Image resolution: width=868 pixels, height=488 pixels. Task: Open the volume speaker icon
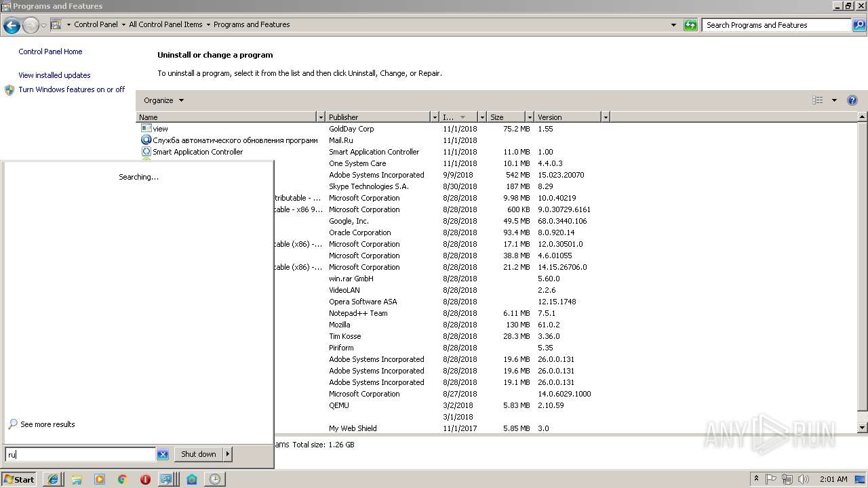point(804,479)
